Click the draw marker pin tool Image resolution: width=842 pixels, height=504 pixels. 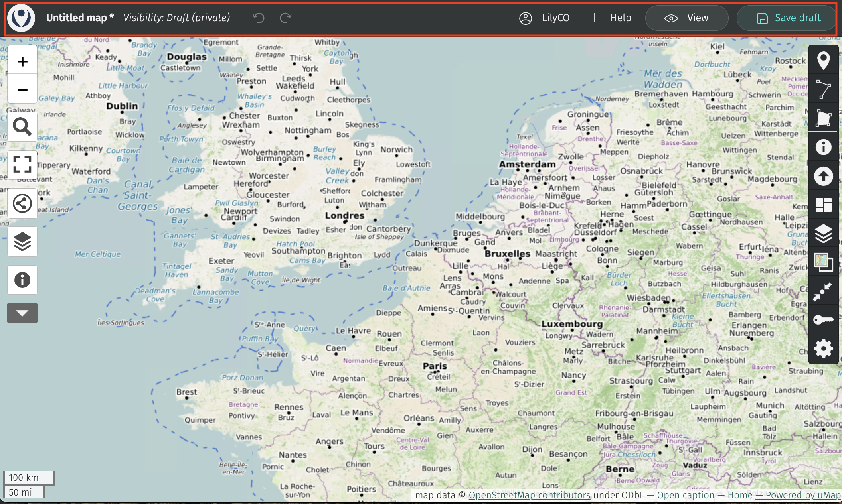point(823,60)
